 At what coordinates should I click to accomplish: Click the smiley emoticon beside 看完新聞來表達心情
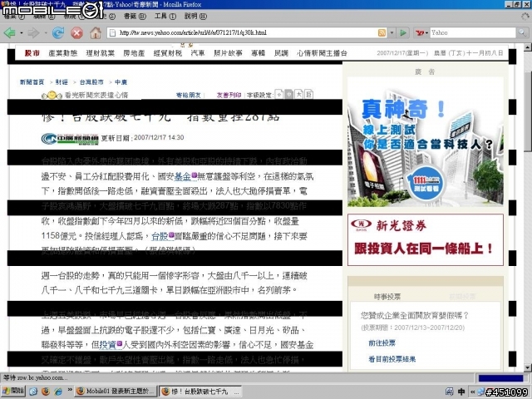pos(52,95)
